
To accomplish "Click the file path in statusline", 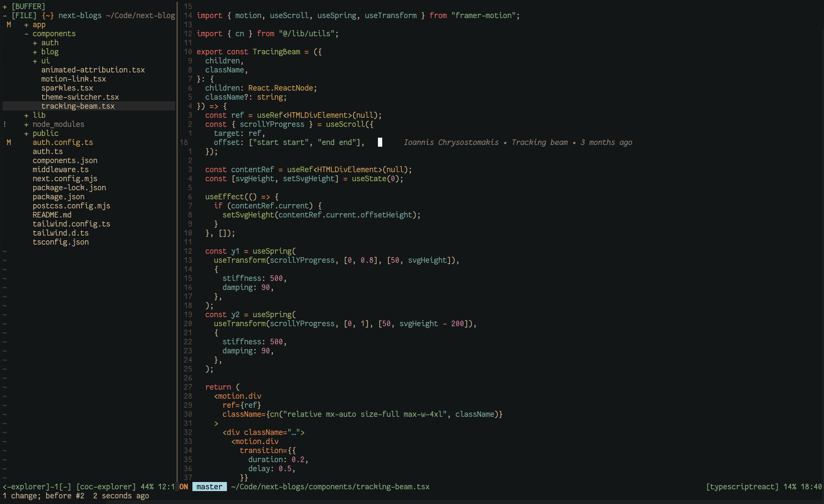I will 330,487.
